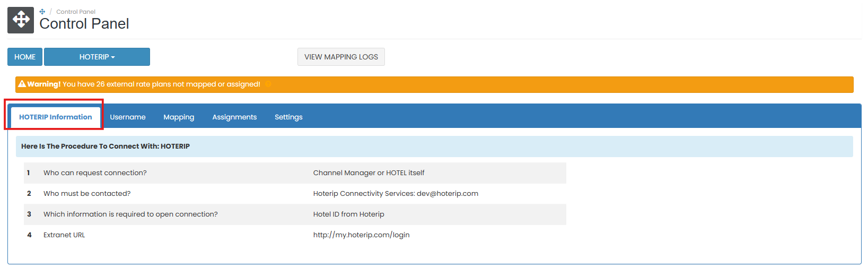Open the Settings tab

click(x=288, y=117)
